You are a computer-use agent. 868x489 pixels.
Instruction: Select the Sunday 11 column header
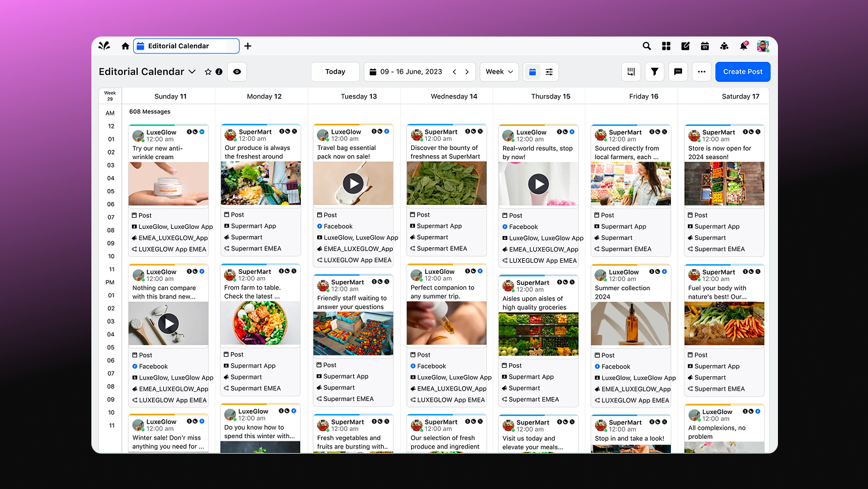coord(170,96)
